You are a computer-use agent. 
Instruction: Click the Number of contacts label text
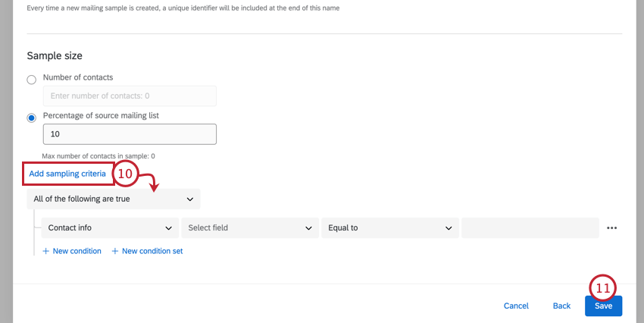point(78,77)
